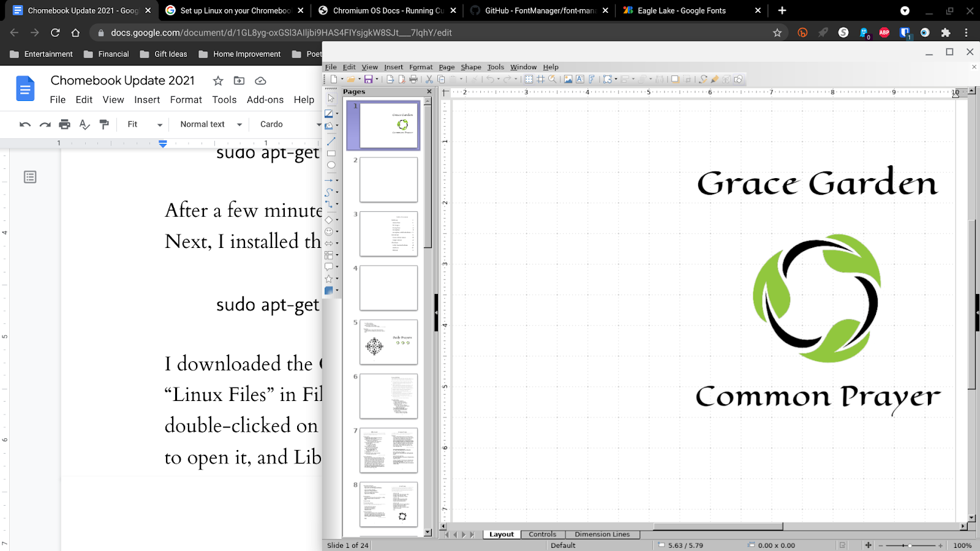
Task: Click the Save icon in Draw toolbar
Action: point(368,79)
